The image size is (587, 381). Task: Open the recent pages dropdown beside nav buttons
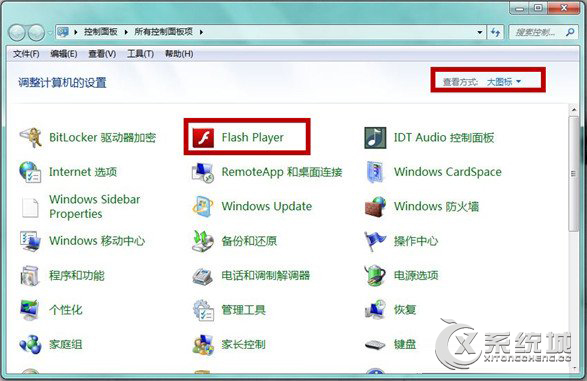pos(50,33)
